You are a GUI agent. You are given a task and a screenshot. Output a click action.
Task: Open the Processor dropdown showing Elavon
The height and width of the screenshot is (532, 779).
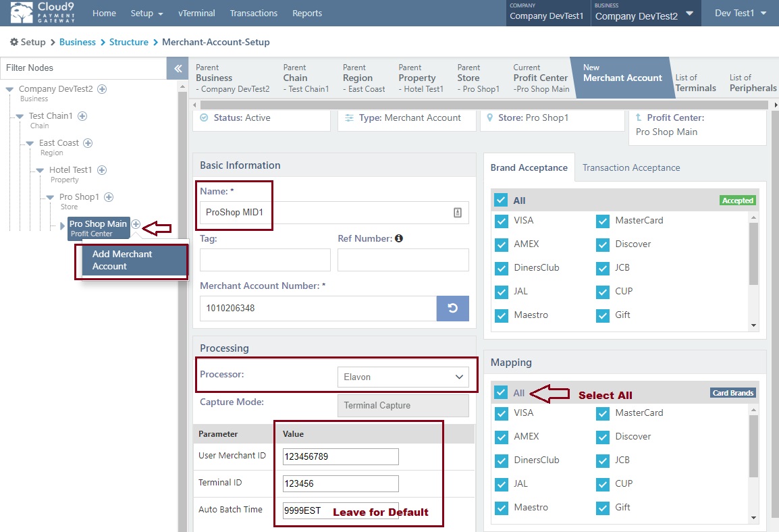point(403,377)
